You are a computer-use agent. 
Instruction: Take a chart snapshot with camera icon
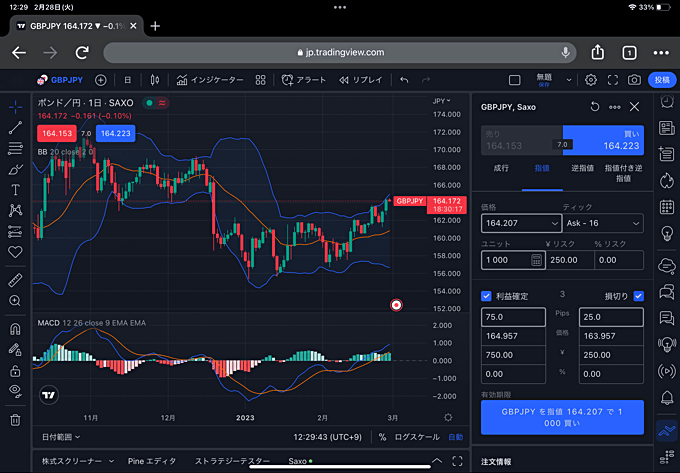point(634,80)
